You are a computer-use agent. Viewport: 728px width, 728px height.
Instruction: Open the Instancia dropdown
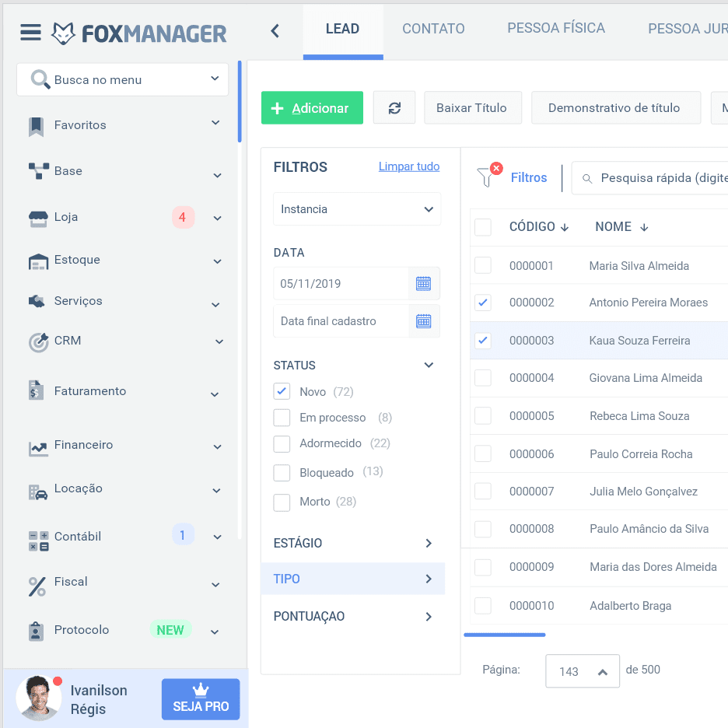[x=356, y=209]
